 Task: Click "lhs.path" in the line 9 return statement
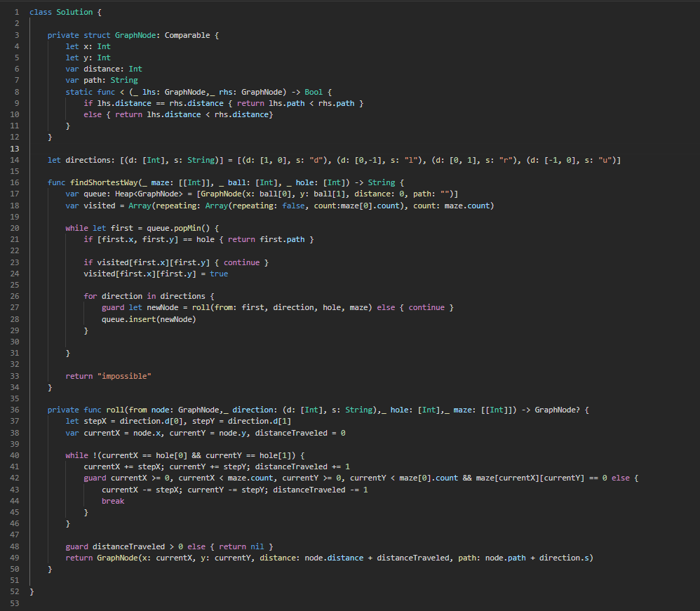click(287, 103)
